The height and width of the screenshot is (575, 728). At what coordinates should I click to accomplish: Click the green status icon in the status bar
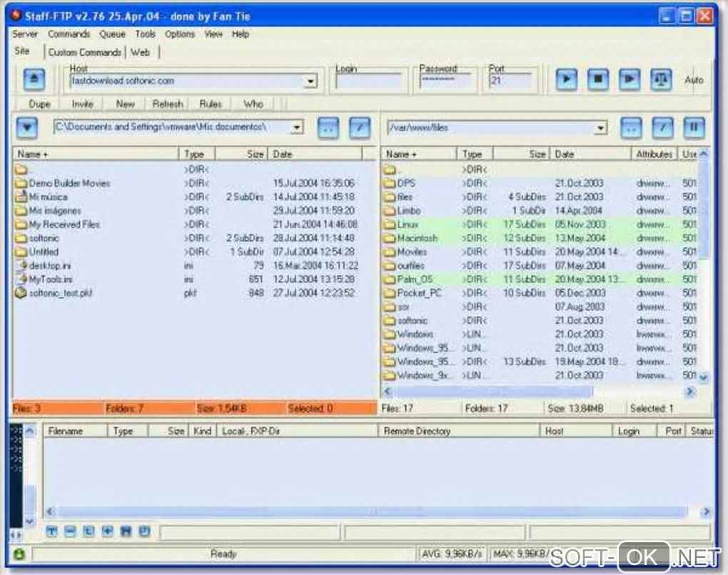coord(19,554)
